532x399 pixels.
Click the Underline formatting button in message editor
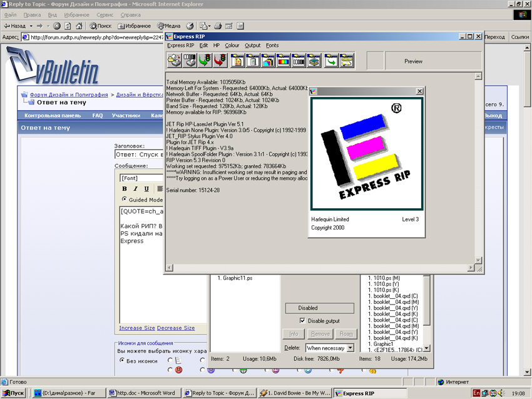point(146,189)
